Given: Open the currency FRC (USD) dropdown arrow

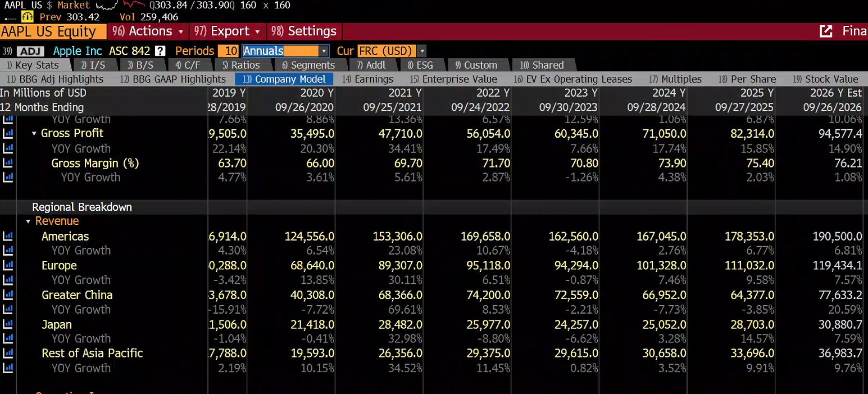Looking at the screenshot, I should 422,51.
